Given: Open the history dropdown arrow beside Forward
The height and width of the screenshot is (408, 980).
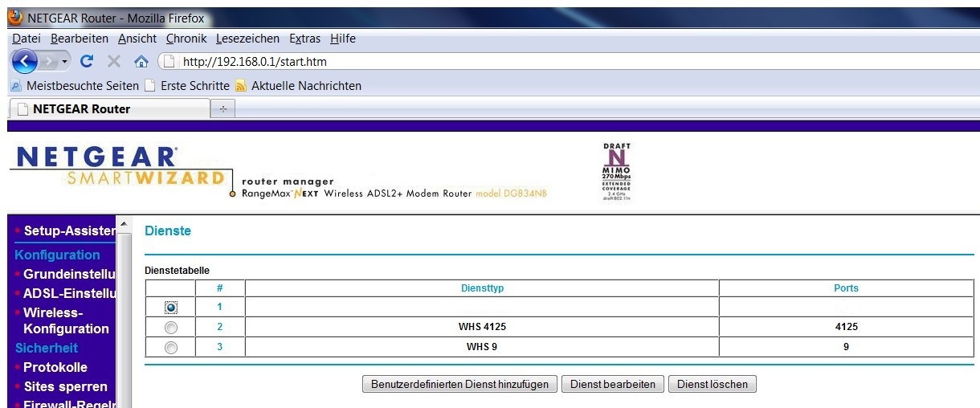Looking at the screenshot, I should tap(65, 61).
